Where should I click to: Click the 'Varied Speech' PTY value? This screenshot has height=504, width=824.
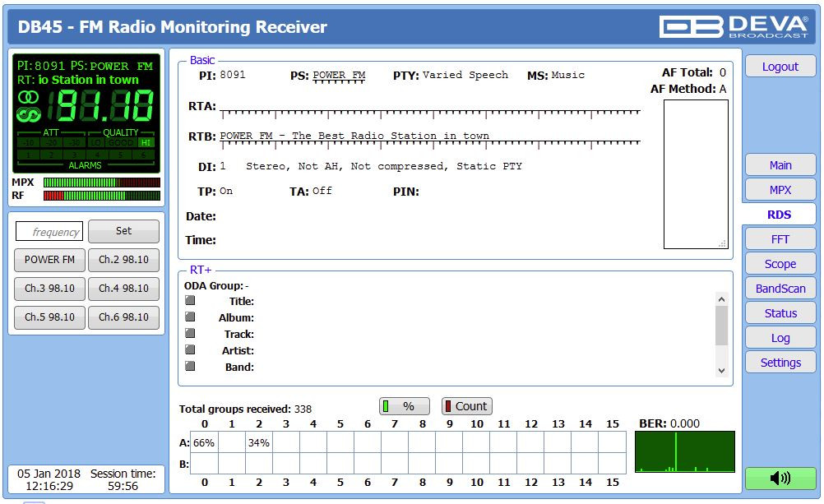(465, 75)
